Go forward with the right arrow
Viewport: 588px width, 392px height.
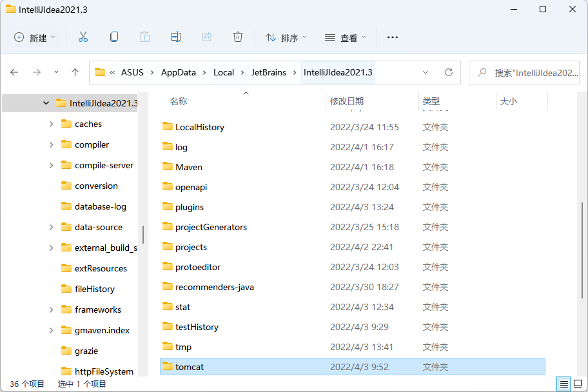point(37,72)
